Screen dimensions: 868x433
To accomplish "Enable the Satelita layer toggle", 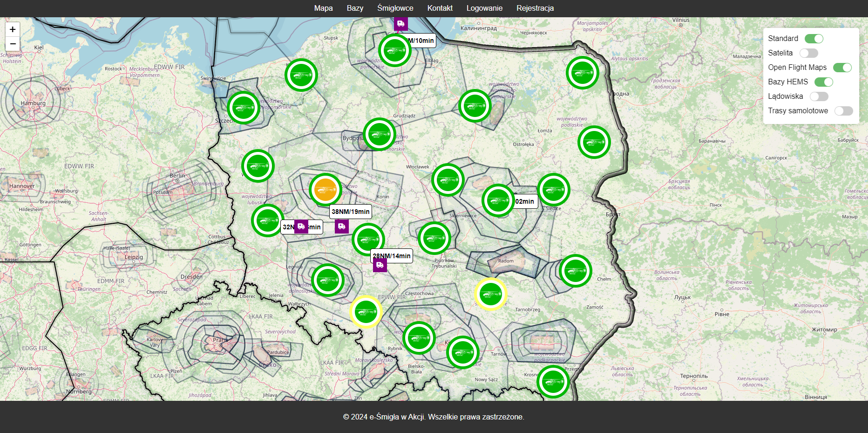I will [809, 53].
